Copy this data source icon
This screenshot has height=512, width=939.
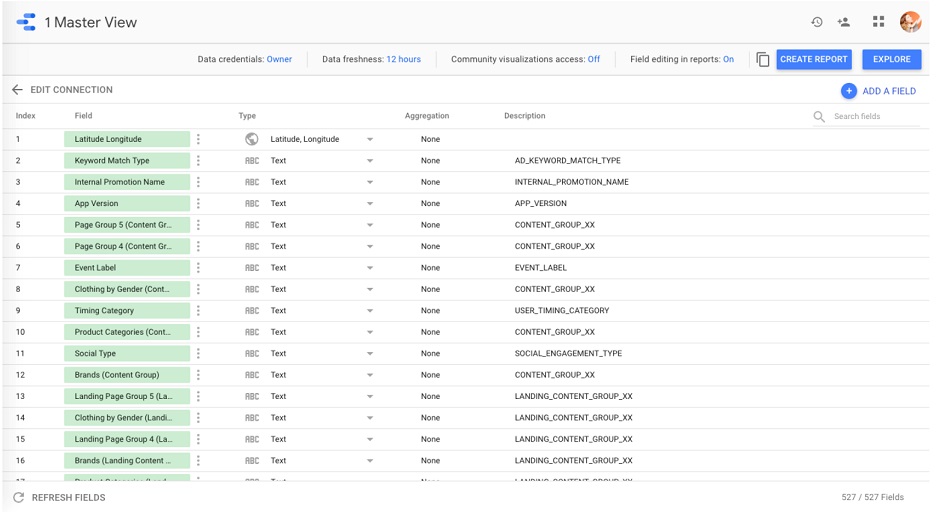[x=762, y=59]
